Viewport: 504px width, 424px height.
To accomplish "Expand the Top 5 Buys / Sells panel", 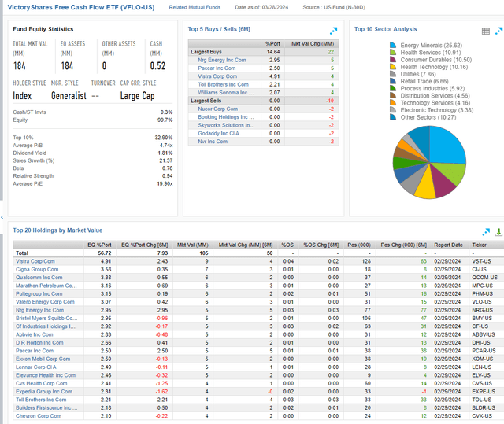I will coord(334,30).
